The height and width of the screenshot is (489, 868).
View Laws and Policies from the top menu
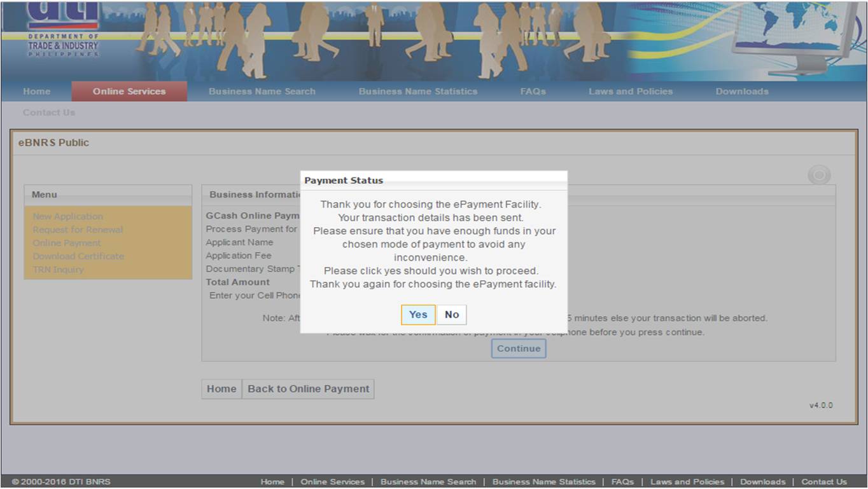point(630,91)
